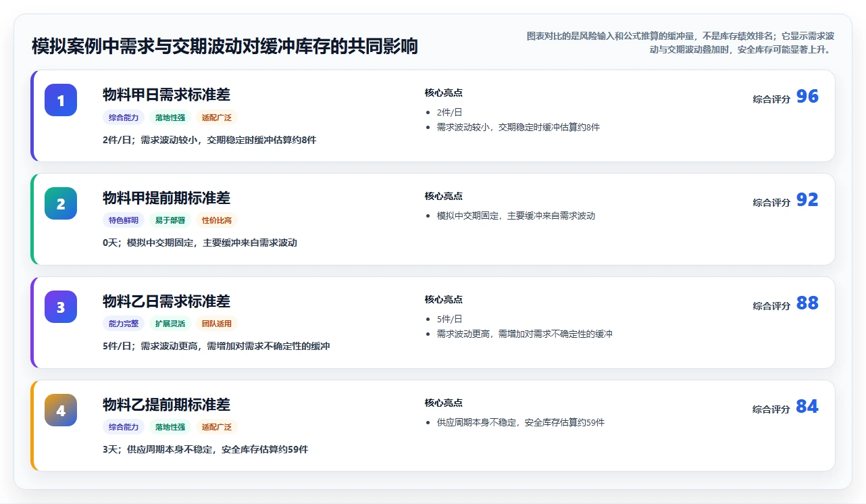The width and height of the screenshot is (866, 504).
Task: Select the 团队适用 tag
Action: pos(217,324)
